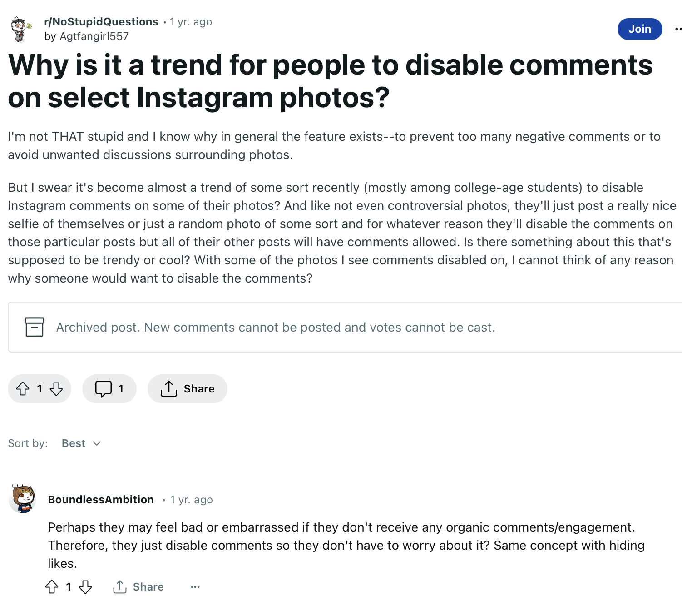Open more options on BoundlessAmbition's comment
This screenshot has width=682, height=616.
[195, 587]
